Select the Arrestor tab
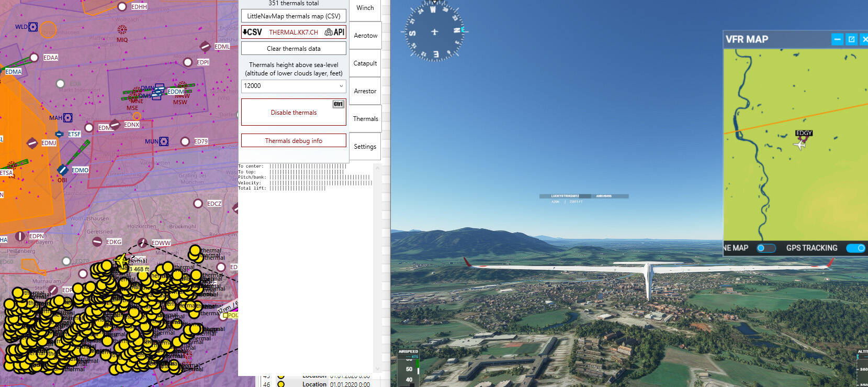Image resolution: width=868 pixels, height=387 pixels. pos(365,91)
